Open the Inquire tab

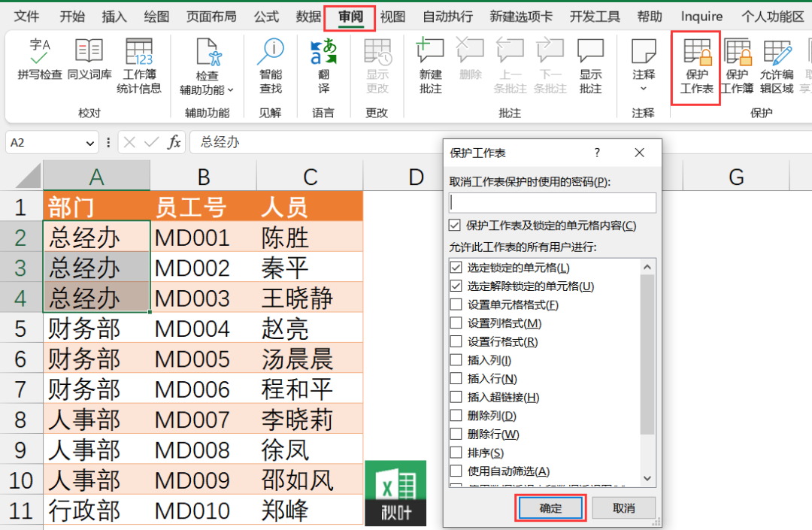(x=701, y=17)
